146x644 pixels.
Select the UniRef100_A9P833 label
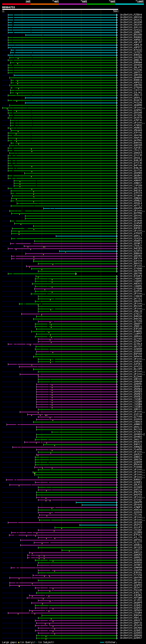pyautogui.click(x=131, y=82)
